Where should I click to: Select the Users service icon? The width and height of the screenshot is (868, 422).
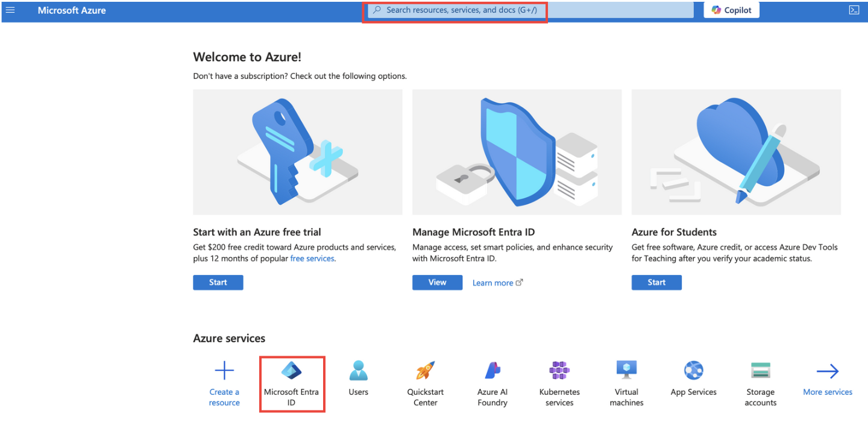click(358, 370)
